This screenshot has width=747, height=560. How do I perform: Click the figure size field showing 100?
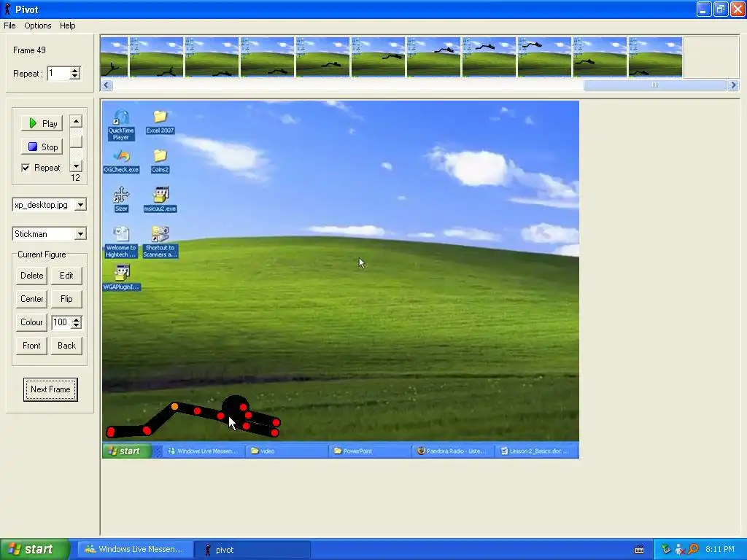(61, 322)
